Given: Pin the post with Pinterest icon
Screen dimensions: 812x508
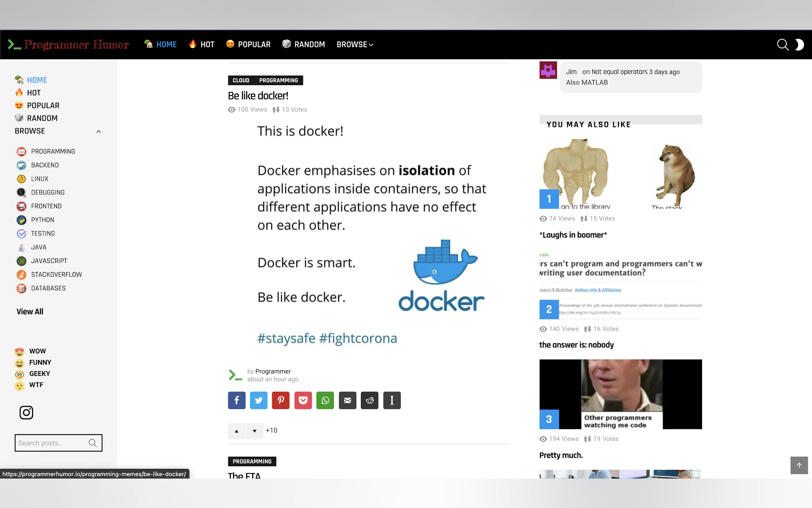Looking at the screenshot, I should [x=281, y=400].
